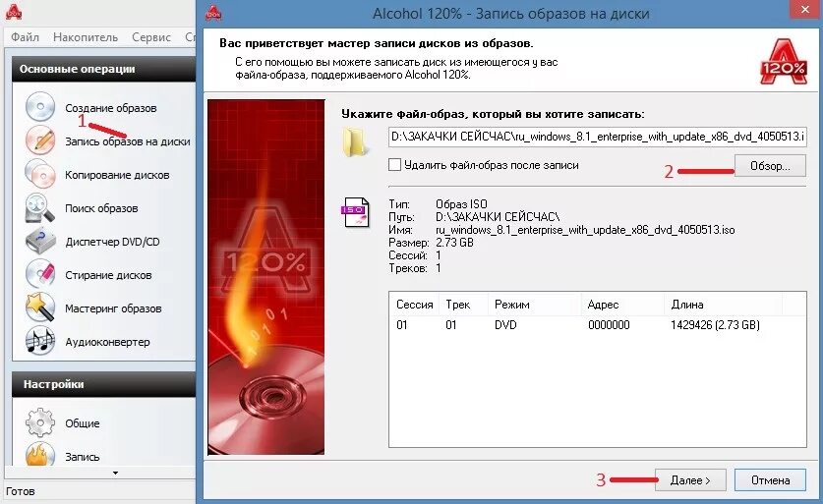Click the main window Alcohol title icon

point(13,12)
